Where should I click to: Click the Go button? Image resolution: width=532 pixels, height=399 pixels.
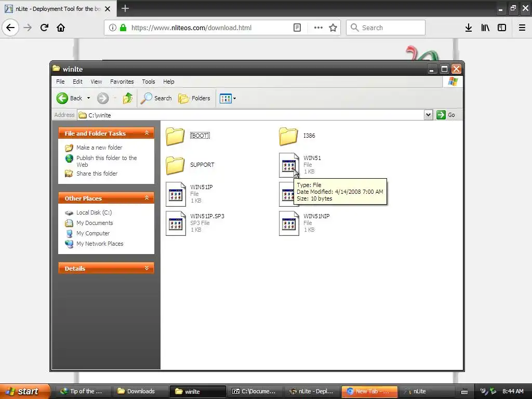446,115
